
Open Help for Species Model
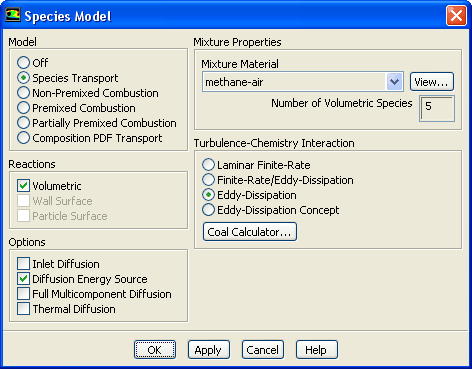pyautogui.click(x=317, y=350)
